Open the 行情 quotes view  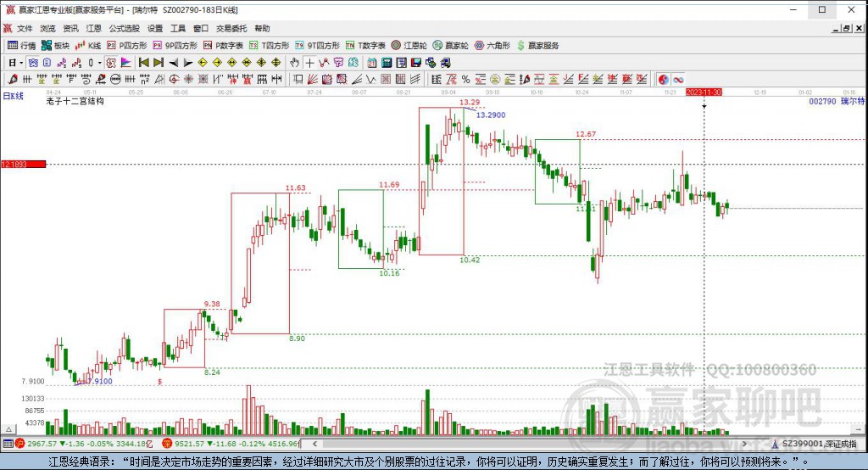click(x=21, y=46)
